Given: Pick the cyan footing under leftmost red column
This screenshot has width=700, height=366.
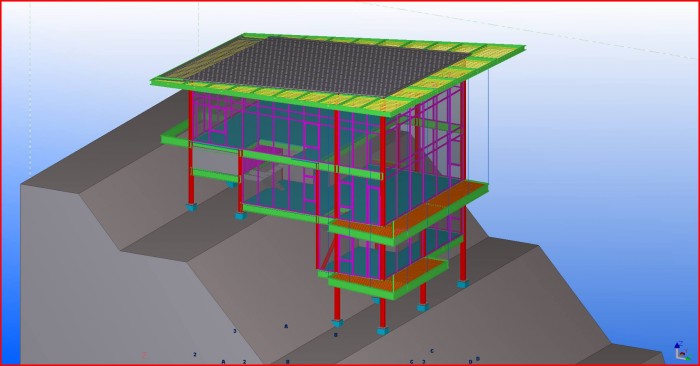Looking at the screenshot, I should click(x=191, y=208).
